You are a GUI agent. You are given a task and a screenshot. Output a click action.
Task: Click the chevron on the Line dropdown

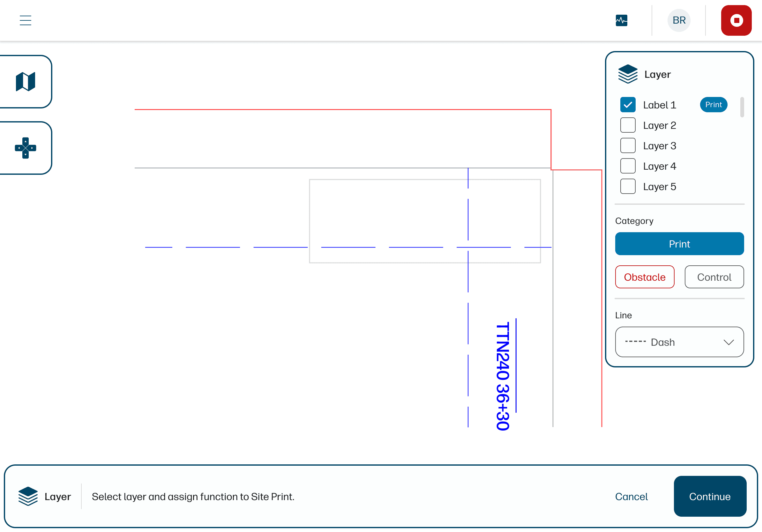tap(728, 342)
